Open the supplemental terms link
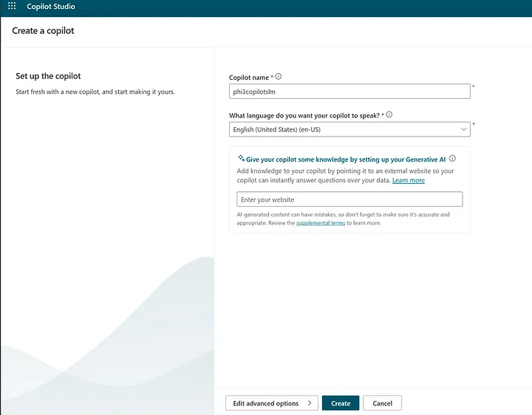The width and height of the screenshot is (532, 415). [321, 223]
